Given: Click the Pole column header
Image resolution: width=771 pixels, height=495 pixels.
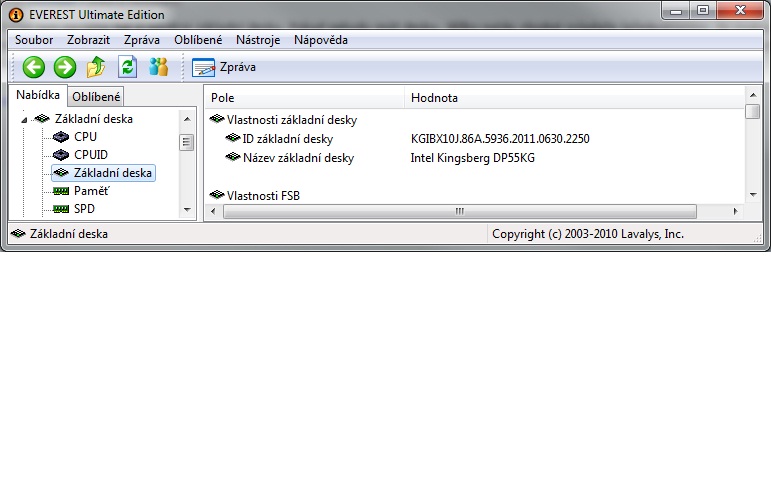Looking at the screenshot, I should pyautogui.click(x=305, y=97).
